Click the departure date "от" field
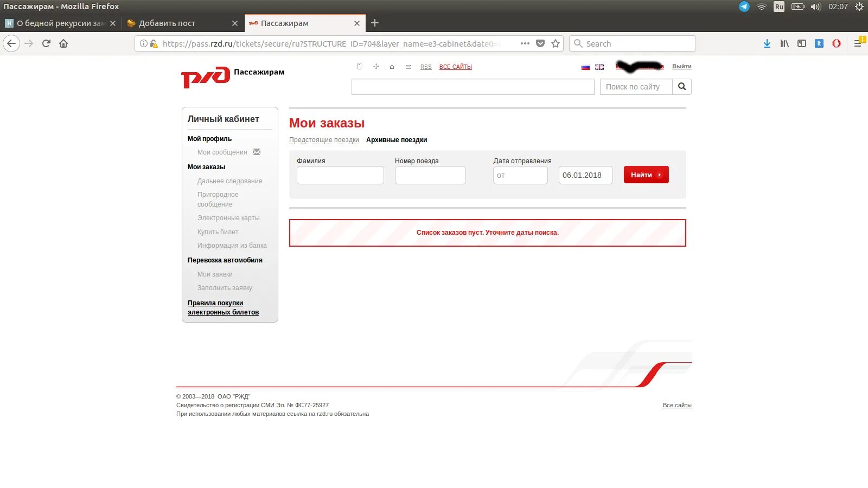Viewport: 868px width, 488px height. pyautogui.click(x=520, y=175)
